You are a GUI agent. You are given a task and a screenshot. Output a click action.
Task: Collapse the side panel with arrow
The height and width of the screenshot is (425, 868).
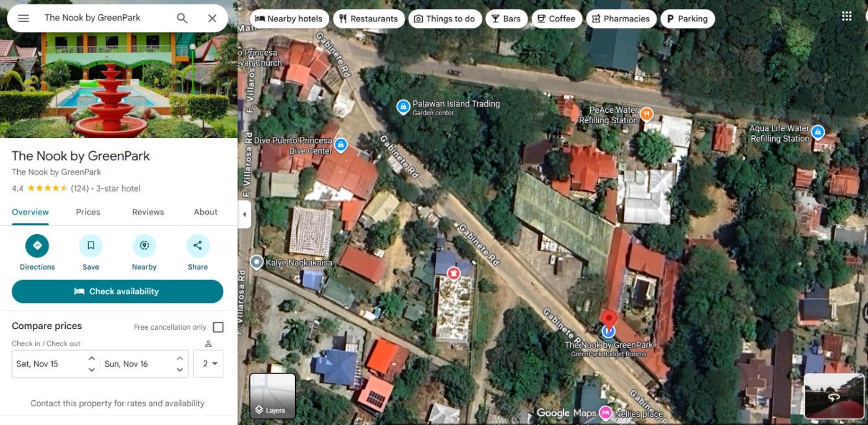[244, 214]
